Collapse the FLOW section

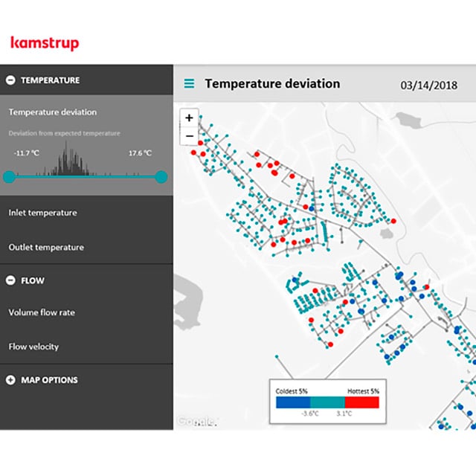(x=12, y=280)
